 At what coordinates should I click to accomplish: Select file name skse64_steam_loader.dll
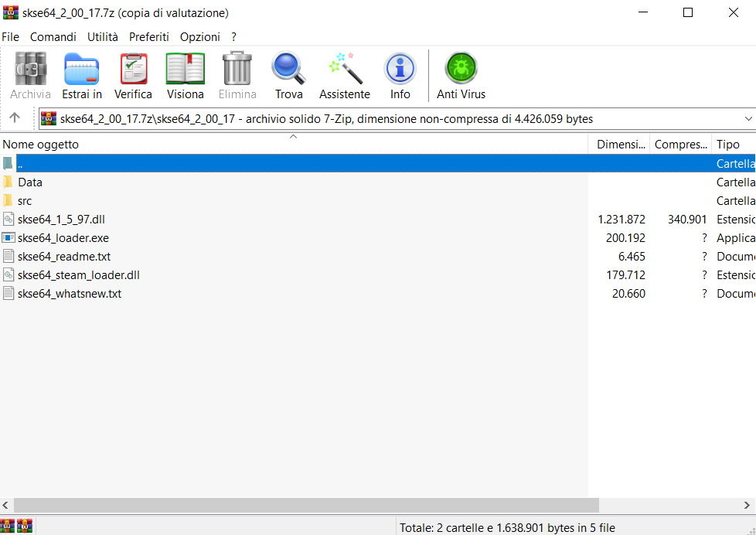click(79, 275)
